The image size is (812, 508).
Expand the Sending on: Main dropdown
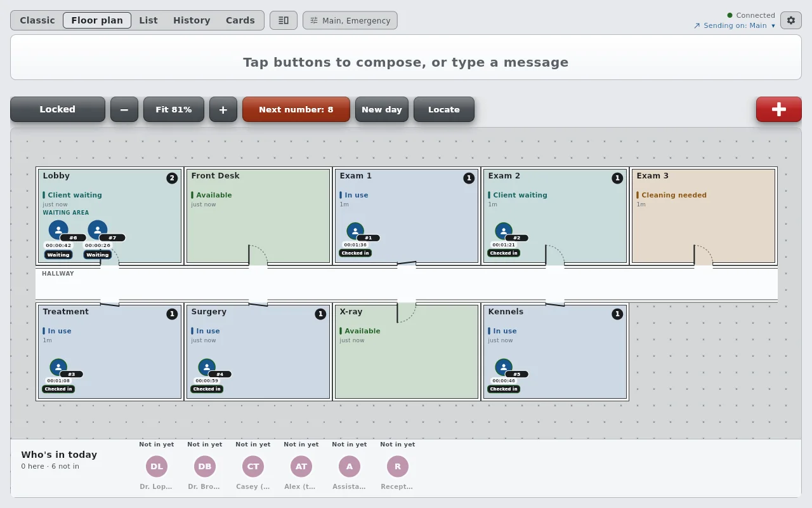(x=735, y=26)
